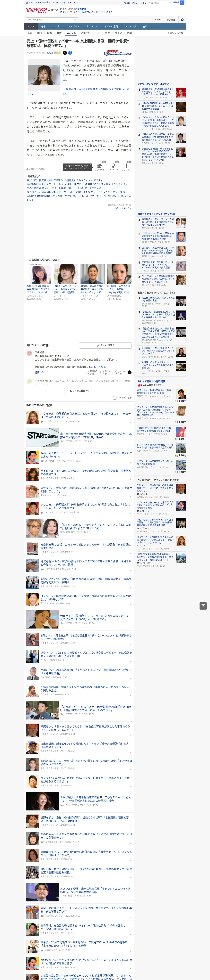
Task: Click scroll-to-top arrow button
Action: point(203,606)
